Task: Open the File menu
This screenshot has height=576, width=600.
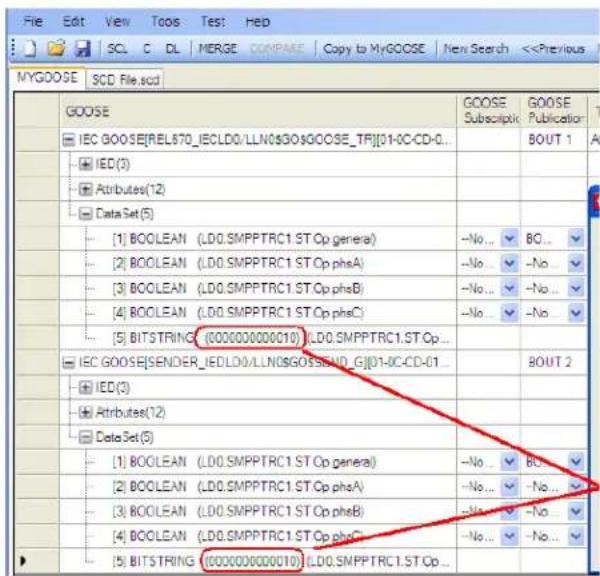Action: tap(33, 21)
